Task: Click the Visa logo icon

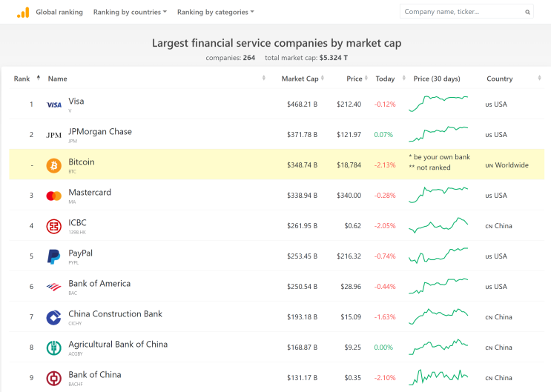Action: [x=53, y=104]
